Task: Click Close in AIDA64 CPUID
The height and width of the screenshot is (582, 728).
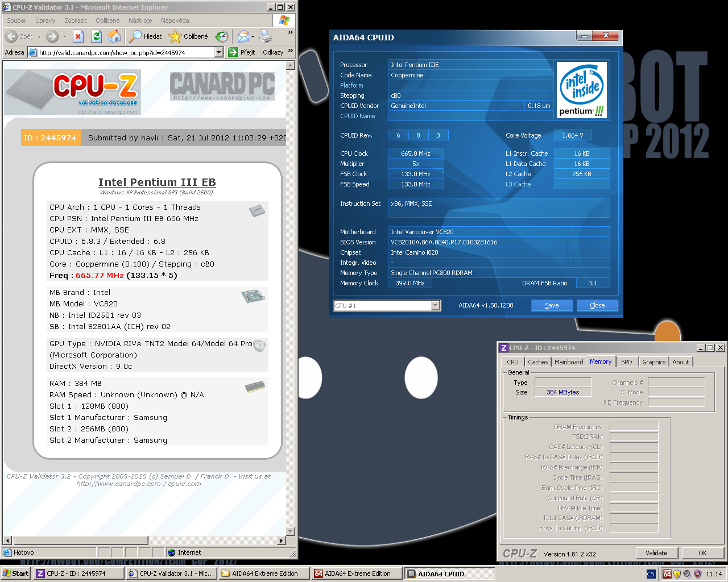Action: pos(597,305)
